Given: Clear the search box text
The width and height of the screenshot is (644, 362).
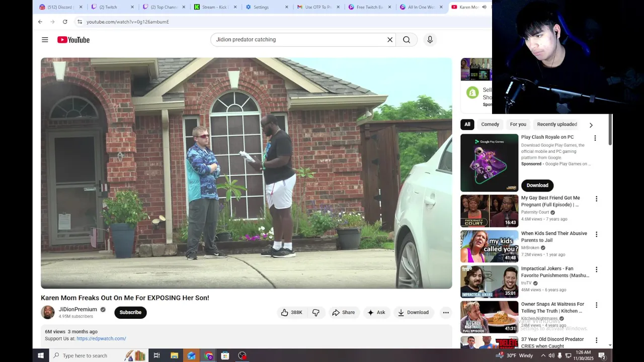Looking at the screenshot, I should click(390, 40).
